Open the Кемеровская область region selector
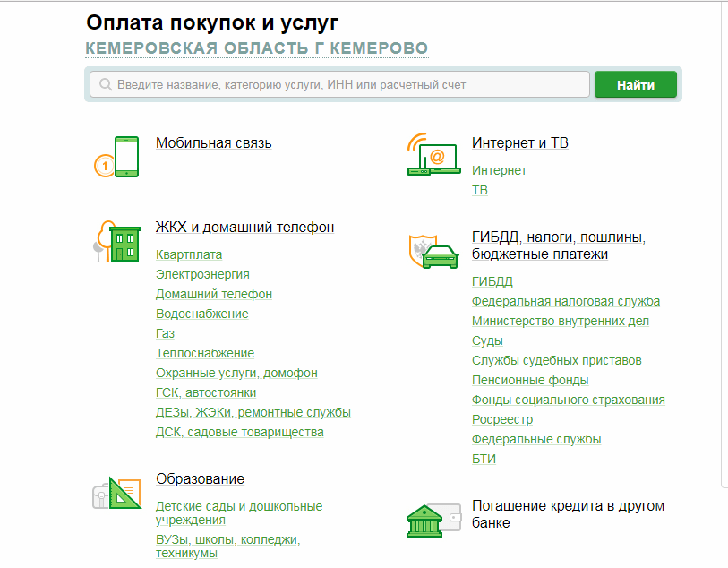The height and width of the screenshot is (568, 728). pos(256,48)
